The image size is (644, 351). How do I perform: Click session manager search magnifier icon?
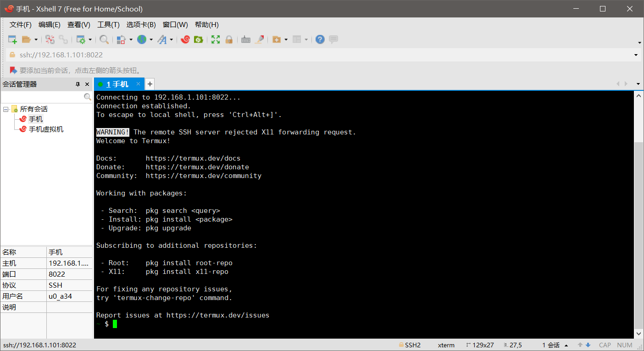(x=88, y=97)
